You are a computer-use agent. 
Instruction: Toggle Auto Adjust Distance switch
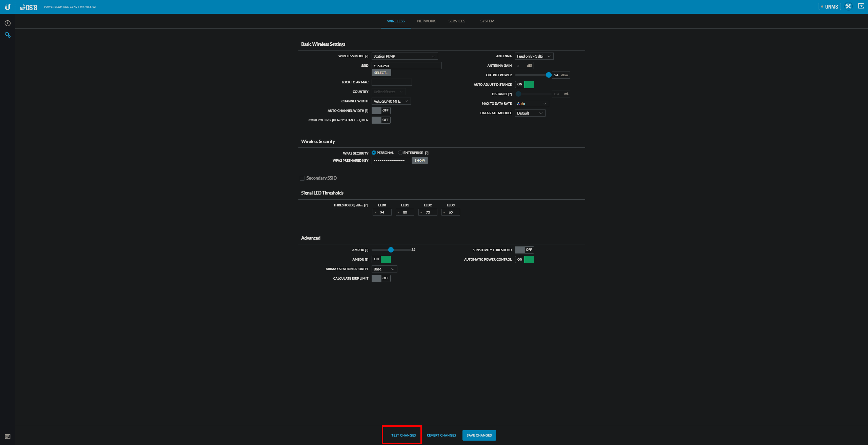point(524,84)
